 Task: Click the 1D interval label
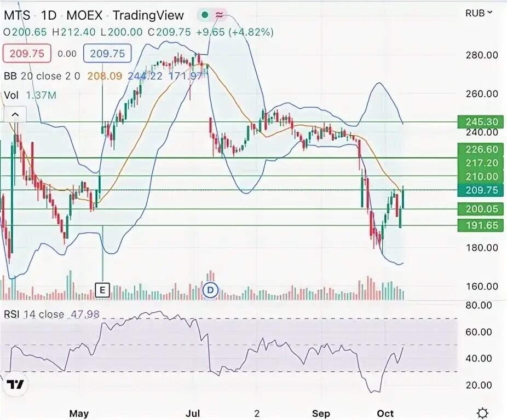tap(49, 15)
